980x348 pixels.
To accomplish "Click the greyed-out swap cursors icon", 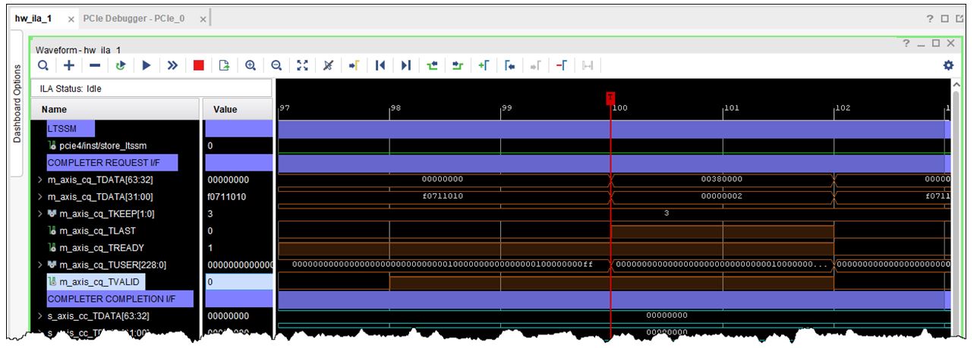I will pos(587,65).
